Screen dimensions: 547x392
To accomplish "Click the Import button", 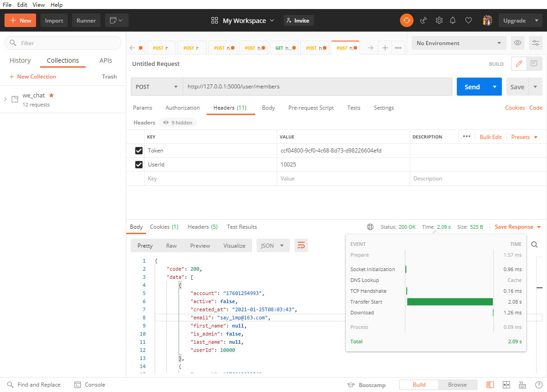I will (54, 20).
